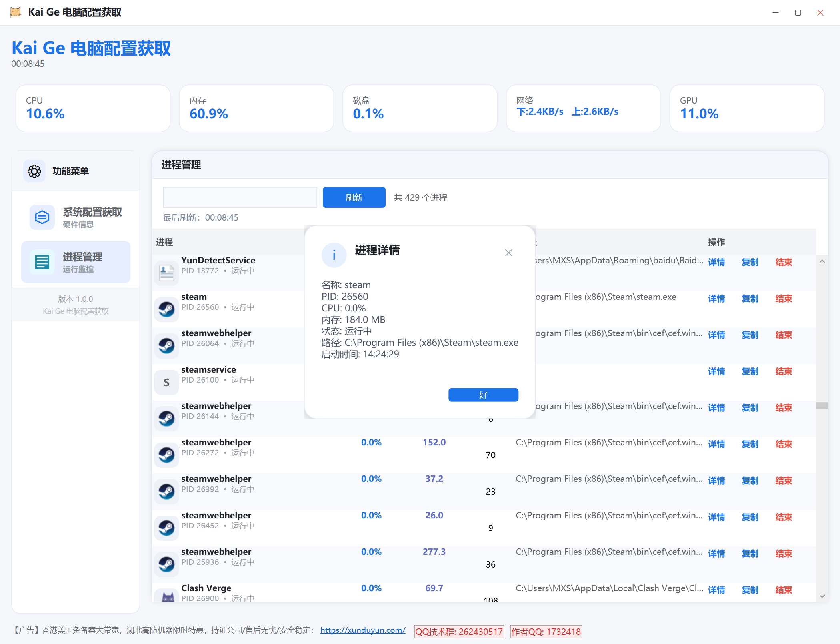
Task: Click the Clash Verge process icon
Action: (166, 596)
